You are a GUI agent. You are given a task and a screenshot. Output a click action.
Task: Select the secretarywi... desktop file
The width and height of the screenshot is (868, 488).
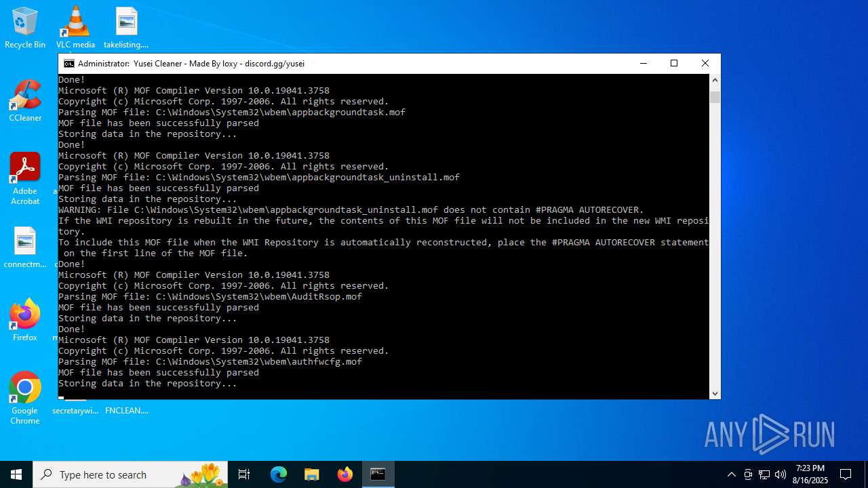point(75,410)
